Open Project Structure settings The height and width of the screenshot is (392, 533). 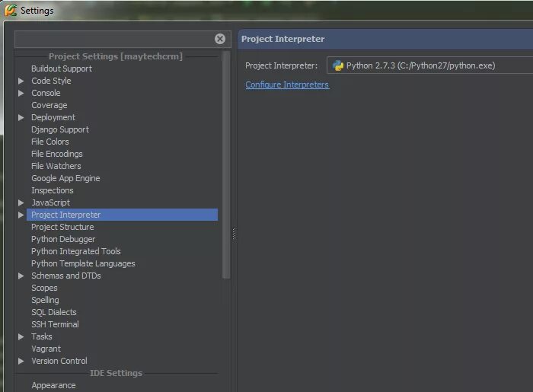(x=62, y=227)
